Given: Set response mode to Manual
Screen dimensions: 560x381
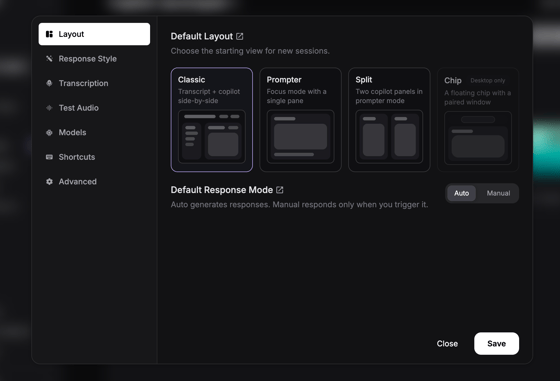Looking at the screenshot, I should [498, 193].
